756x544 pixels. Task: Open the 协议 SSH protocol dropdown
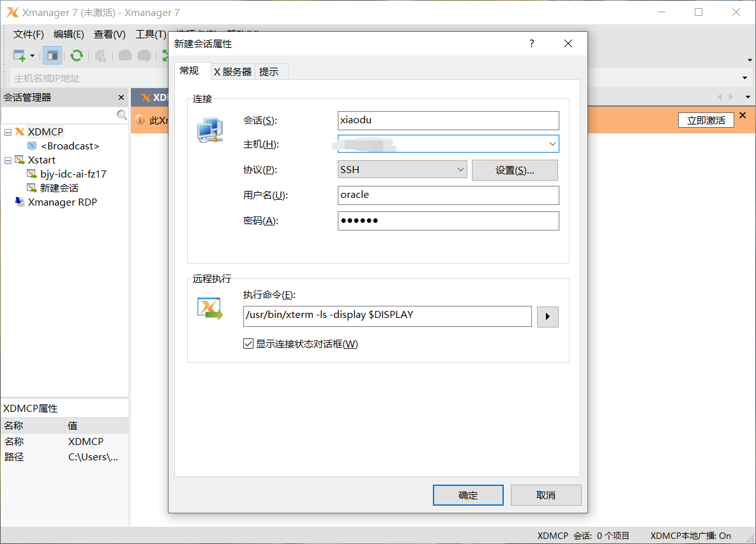[x=460, y=170]
